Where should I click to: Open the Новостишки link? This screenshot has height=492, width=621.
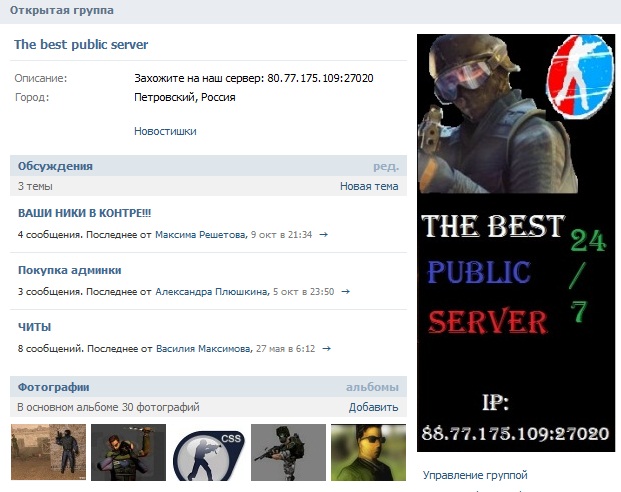[x=165, y=131]
